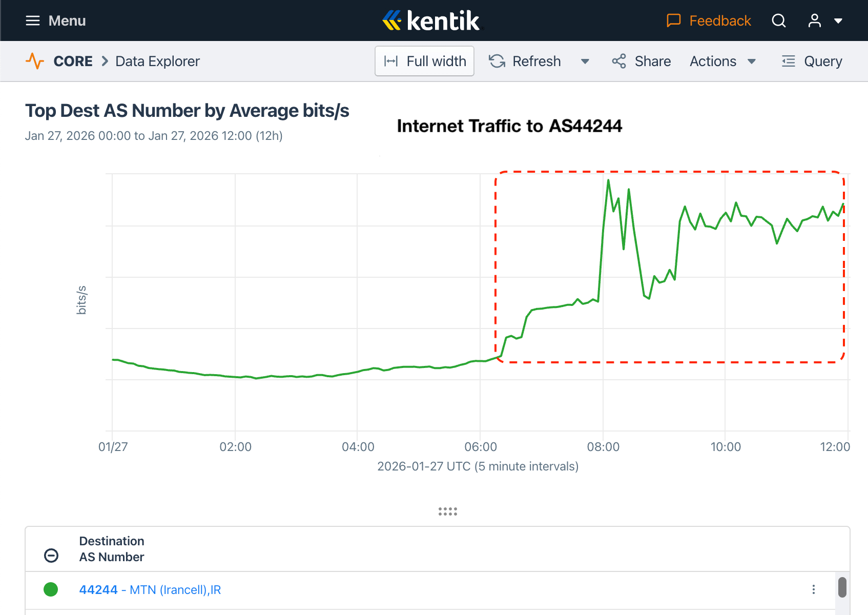
Task: Open the 44244 MTN Irancell link
Action: pyautogui.click(x=150, y=590)
